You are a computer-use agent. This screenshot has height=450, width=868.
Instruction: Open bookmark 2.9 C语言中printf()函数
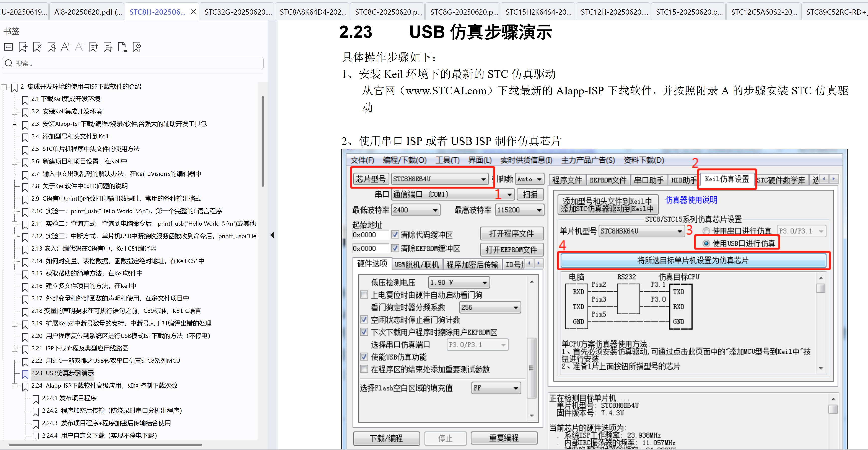tap(116, 199)
